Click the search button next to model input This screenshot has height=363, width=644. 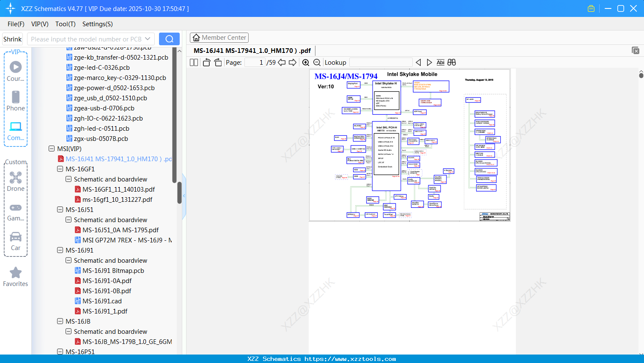pos(169,39)
